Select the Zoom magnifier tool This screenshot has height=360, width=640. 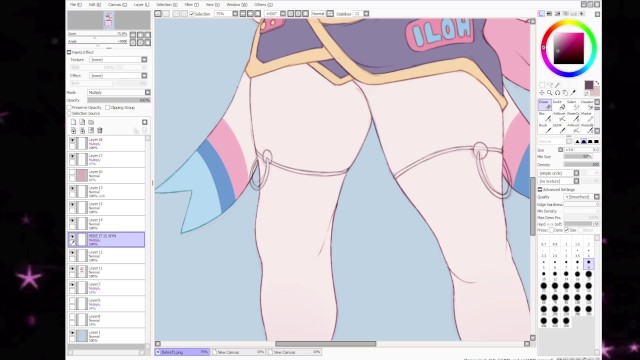[x=549, y=93]
